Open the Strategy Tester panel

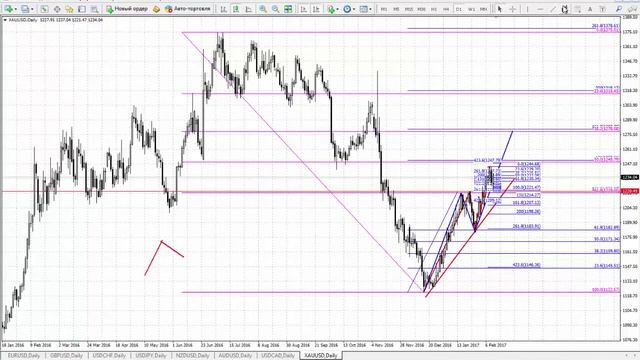click(95, 9)
